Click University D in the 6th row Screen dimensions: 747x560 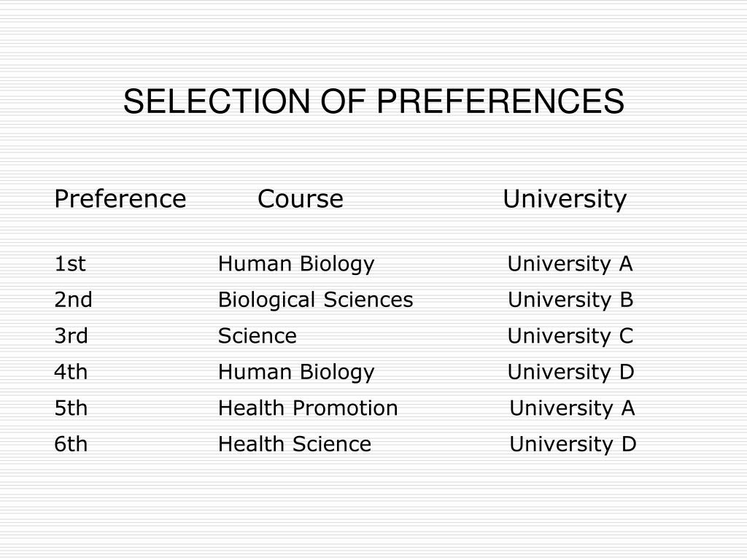click(573, 446)
